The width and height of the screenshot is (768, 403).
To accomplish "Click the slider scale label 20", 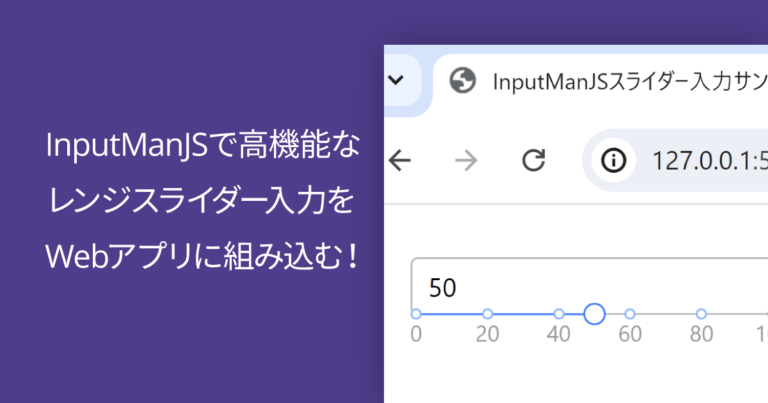I will pyautogui.click(x=487, y=334).
